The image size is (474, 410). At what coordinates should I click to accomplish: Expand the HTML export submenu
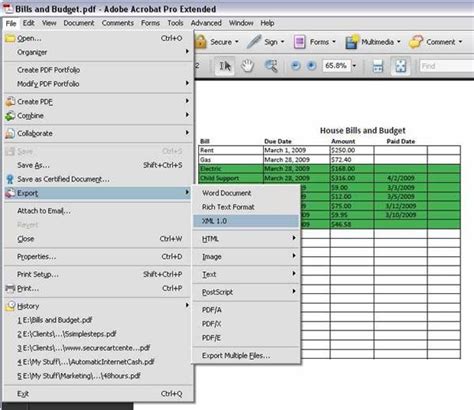coord(246,239)
